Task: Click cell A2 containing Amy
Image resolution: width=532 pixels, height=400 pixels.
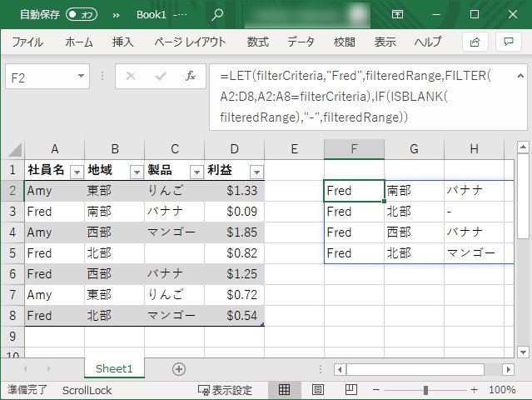Action: tap(55, 191)
